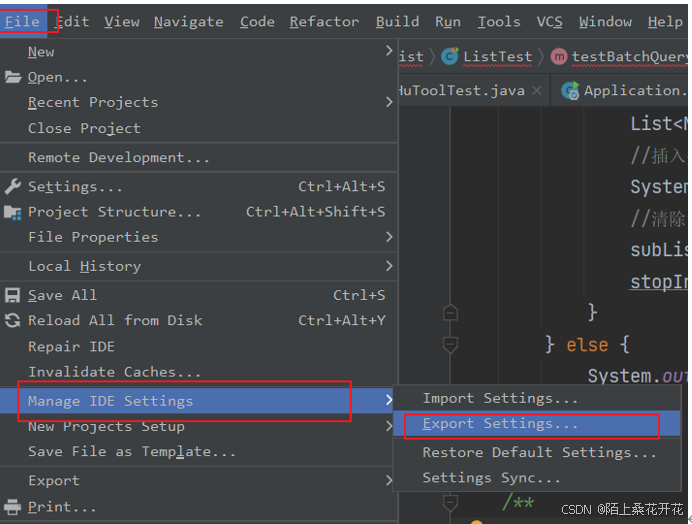Viewport: 692px width, 524px height.
Task: Open the Refactor menu
Action: 324,21
